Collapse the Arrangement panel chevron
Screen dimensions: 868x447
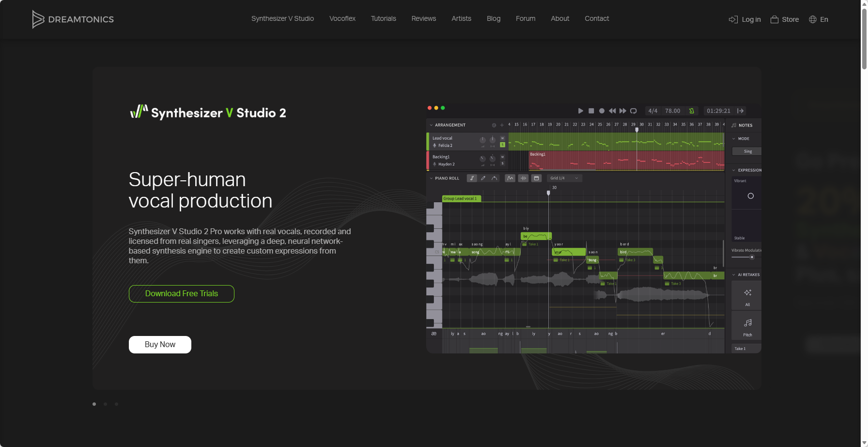coord(431,125)
